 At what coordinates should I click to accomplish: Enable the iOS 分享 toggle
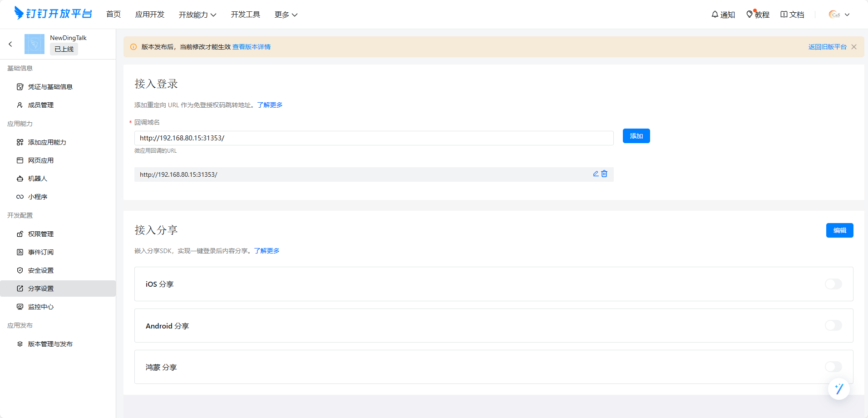pyautogui.click(x=833, y=284)
